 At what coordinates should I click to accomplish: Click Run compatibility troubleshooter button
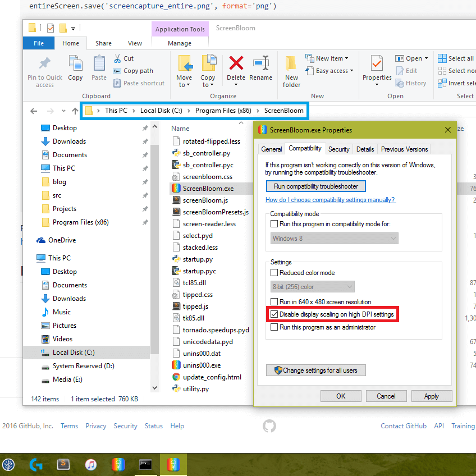click(x=315, y=186)
